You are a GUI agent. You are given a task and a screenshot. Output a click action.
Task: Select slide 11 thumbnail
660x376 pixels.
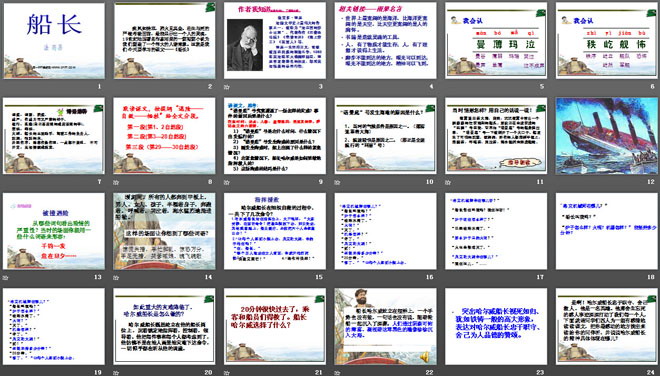(496, 136)
